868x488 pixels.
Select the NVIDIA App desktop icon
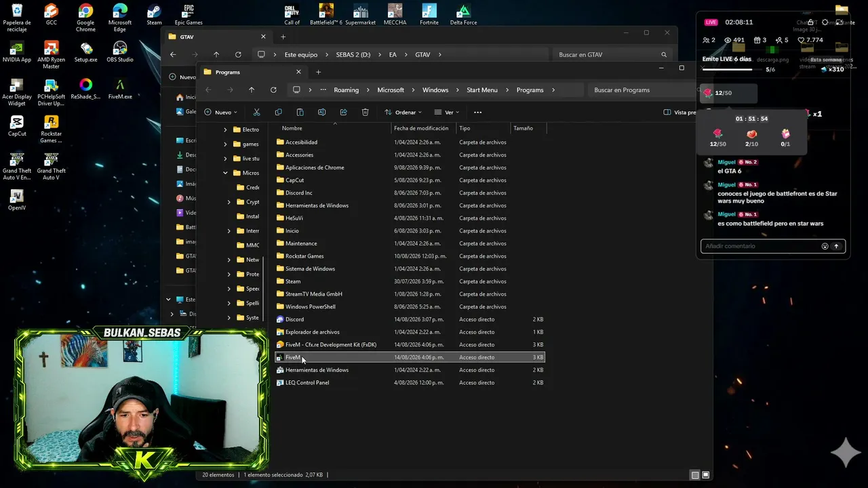17,52
